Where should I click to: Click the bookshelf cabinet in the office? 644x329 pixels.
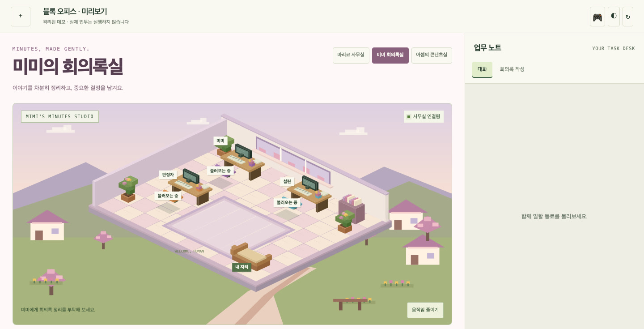point(352,209)
